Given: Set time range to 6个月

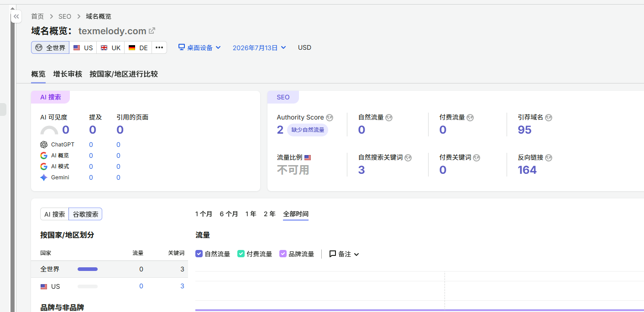Looking at the screenshot, I should click(229, 214).
